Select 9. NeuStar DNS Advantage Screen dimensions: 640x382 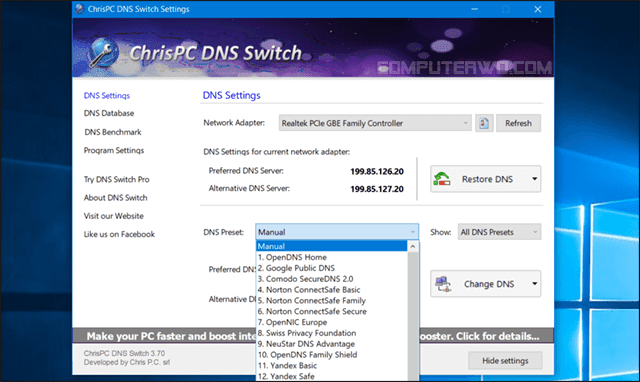click(331, 344)
